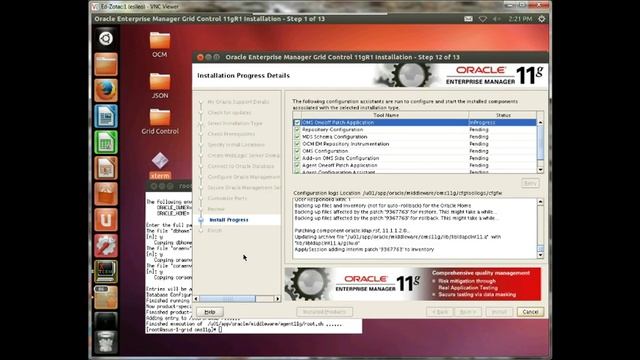Open Ubuntu Software Center from dock
This screenshot has width=640, height=360.
106,194
